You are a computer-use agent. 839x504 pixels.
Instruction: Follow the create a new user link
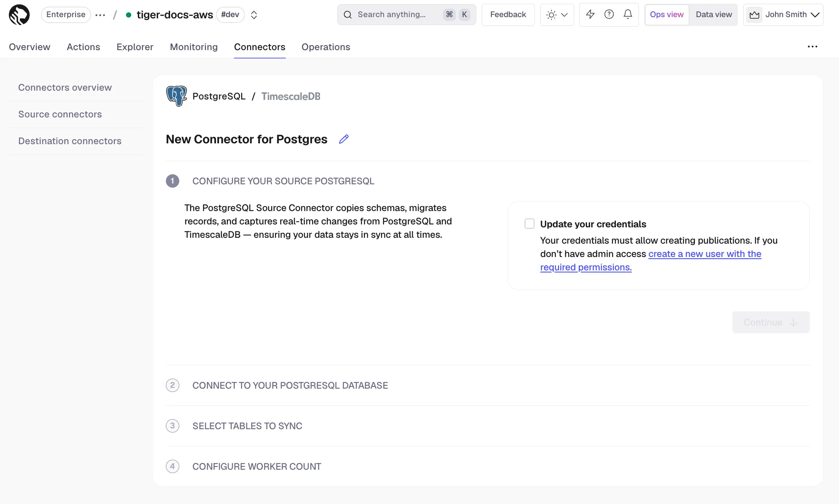point(651,260)
